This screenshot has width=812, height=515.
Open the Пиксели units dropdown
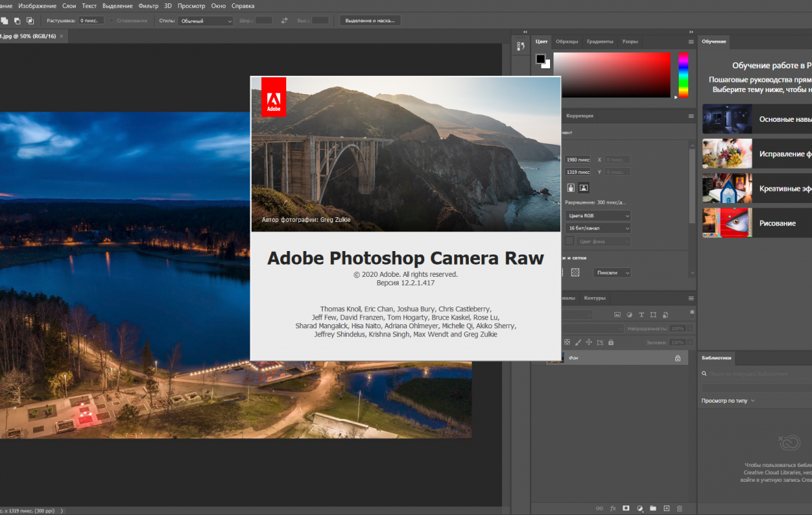click(x=613, y=272)
